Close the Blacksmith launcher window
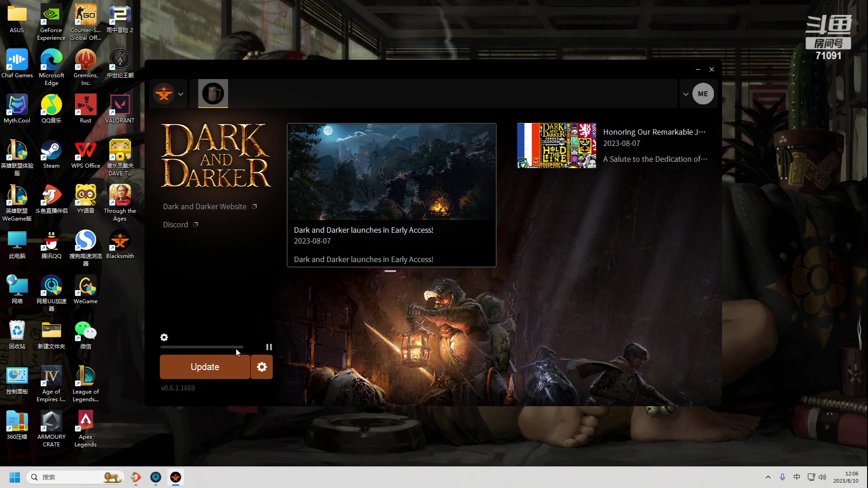The image size is (868, 488). click(x=712, y=69)
